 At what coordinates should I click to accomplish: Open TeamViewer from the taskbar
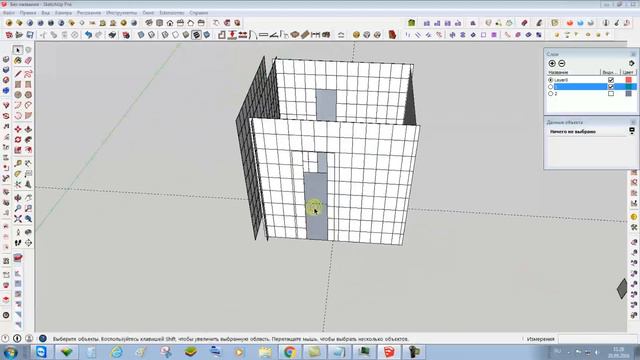click(41, 352)
